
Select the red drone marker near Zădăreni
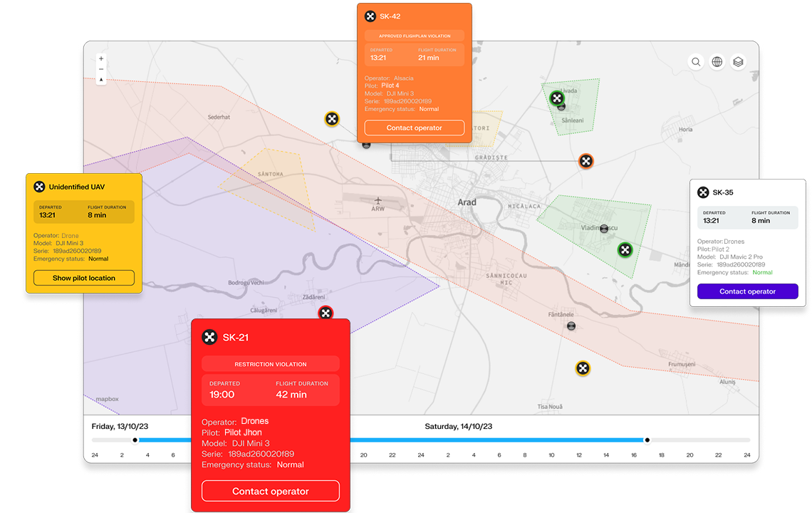pyautogui.click(x=326, y=313)
